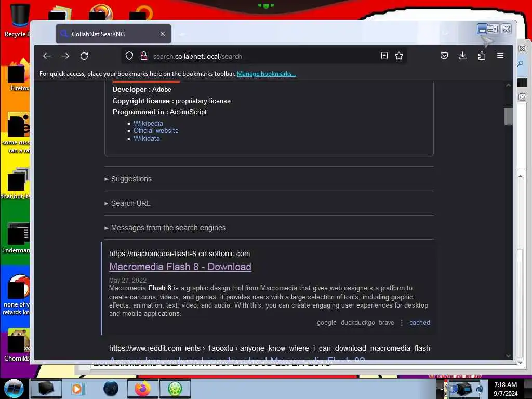The height and width of the screenshot is (399, 532).
Task: Click the softonic result URL text
Action: pyautogui.click(x=179, y=254)
